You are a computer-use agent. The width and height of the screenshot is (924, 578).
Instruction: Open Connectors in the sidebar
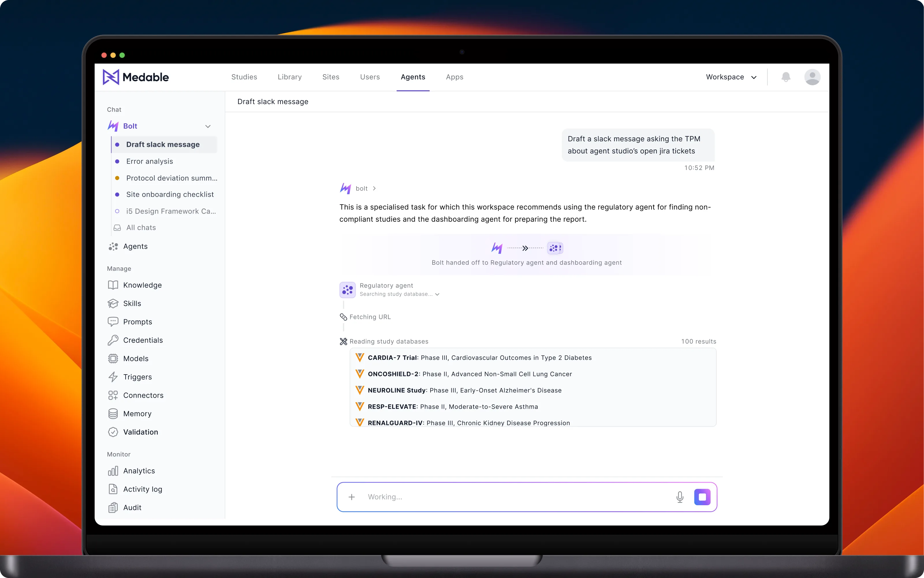tap(135, 395)
